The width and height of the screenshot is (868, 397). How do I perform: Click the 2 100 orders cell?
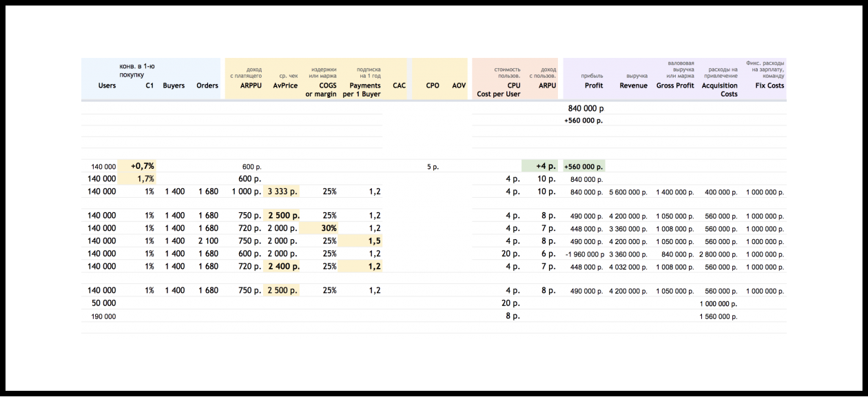[207, 241]
